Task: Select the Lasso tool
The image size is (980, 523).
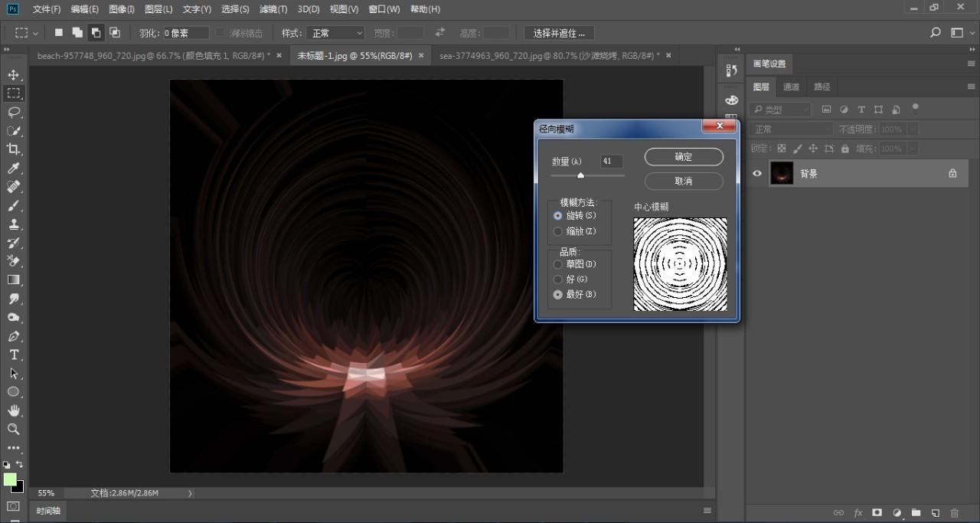Action: 13,112
